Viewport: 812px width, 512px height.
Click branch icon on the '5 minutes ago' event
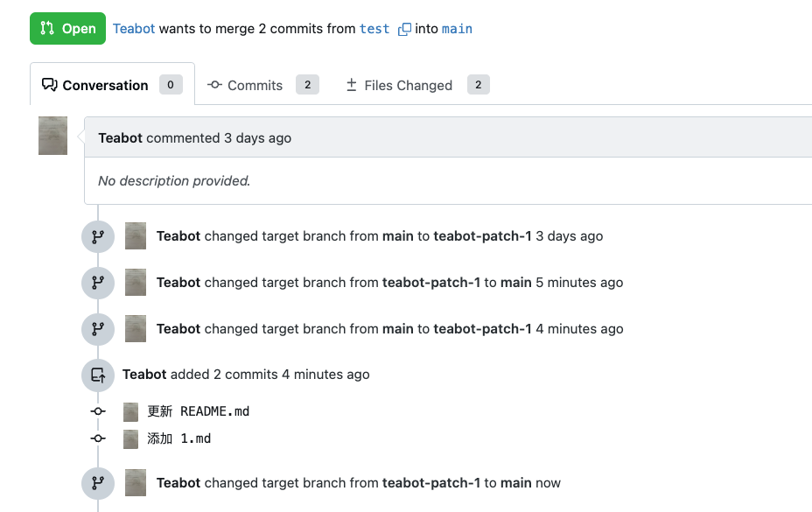(98, 283)
